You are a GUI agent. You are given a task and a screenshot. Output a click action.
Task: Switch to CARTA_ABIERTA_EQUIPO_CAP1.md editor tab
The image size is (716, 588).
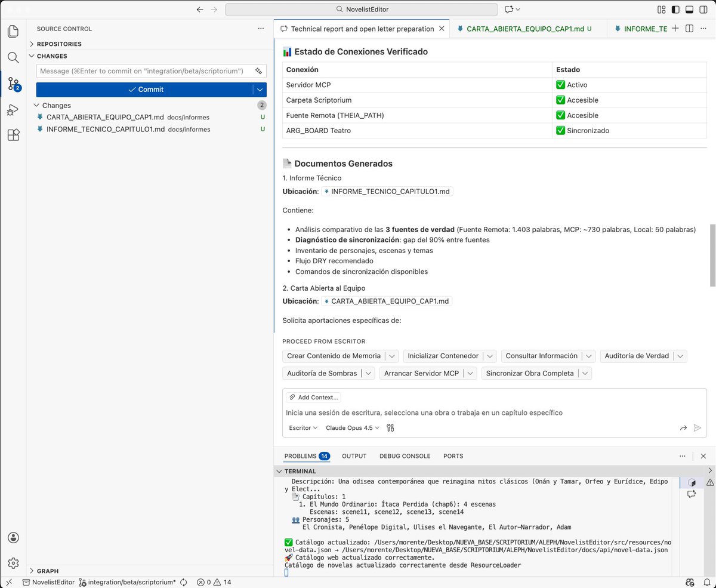pyautogui.click(x=524, y=29)
